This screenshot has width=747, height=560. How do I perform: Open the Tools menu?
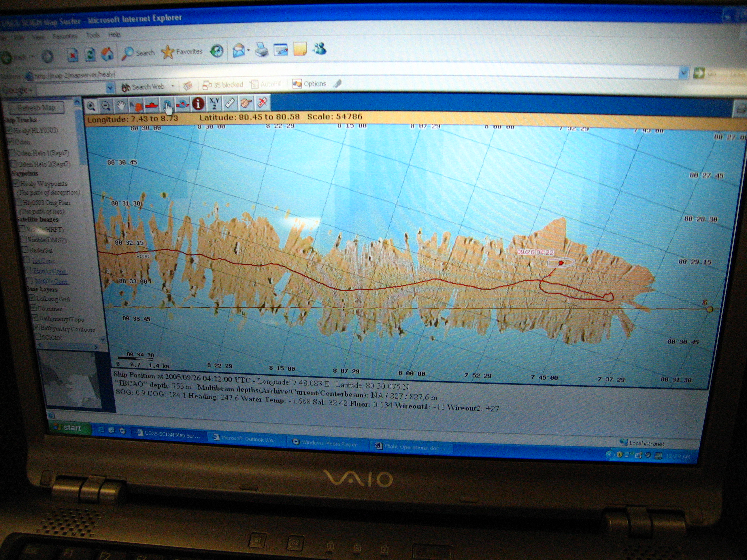[x=93, y=35]
